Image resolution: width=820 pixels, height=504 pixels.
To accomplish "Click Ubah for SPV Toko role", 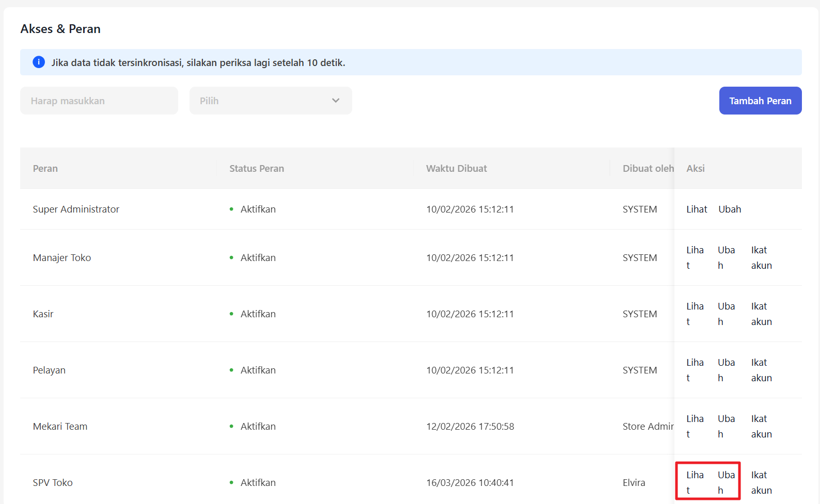I will pyautogui.click(x=726, y=482).
